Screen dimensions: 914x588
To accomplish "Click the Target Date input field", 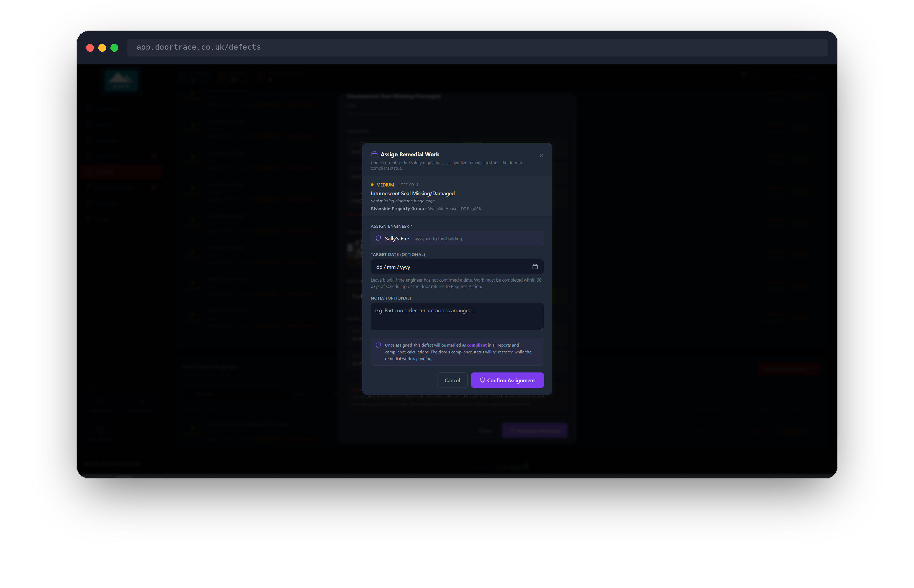I will point(457,267).
